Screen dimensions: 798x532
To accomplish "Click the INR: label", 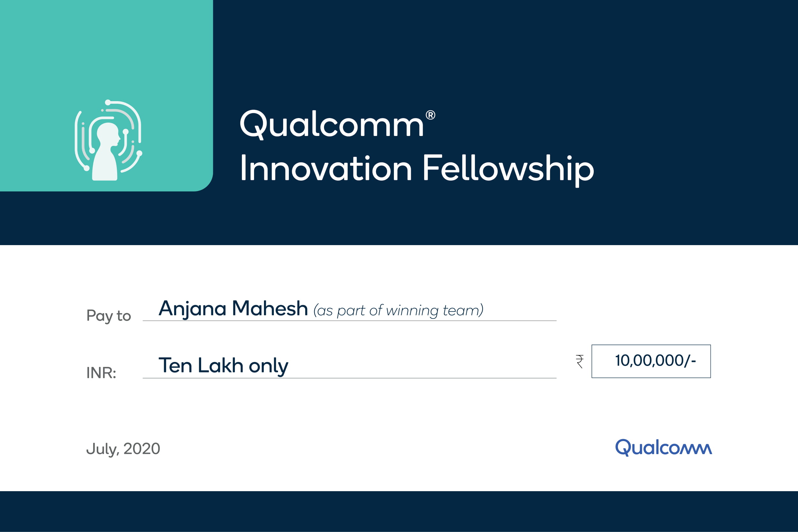I will coord(101,373).
